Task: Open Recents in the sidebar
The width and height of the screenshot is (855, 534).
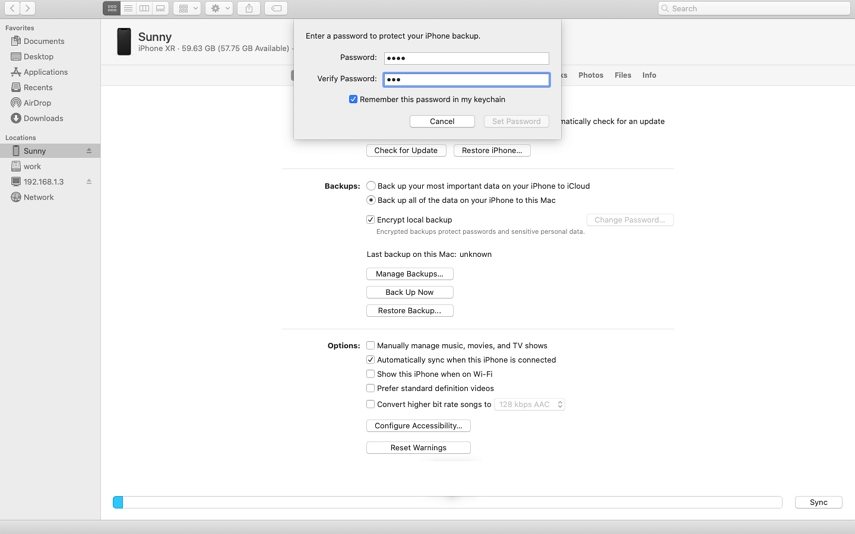Action: 38,87
